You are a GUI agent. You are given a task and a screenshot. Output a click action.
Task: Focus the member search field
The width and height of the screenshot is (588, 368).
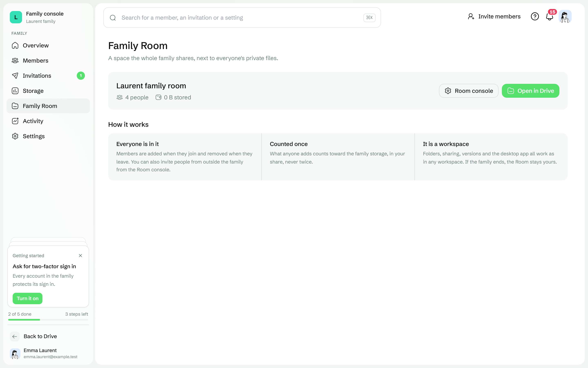tap(242, 18)
